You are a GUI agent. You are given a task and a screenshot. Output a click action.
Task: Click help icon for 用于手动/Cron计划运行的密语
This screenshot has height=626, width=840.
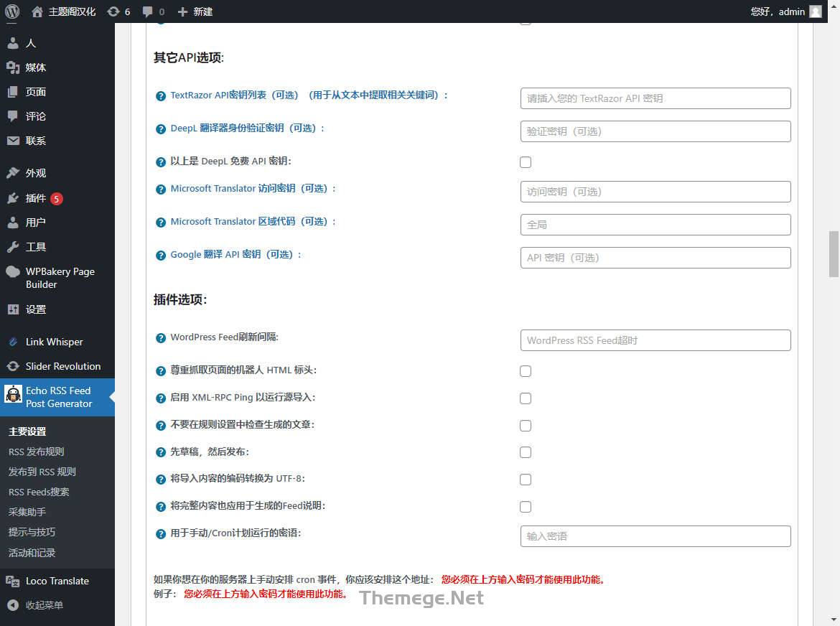[x=160, y=534]
